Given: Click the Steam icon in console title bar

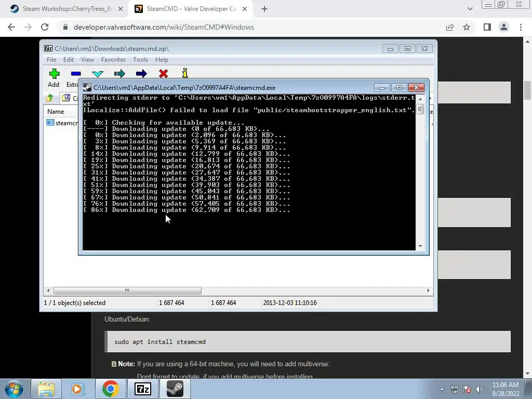Looking at the screenshot, I should click(x=87, y=87).
